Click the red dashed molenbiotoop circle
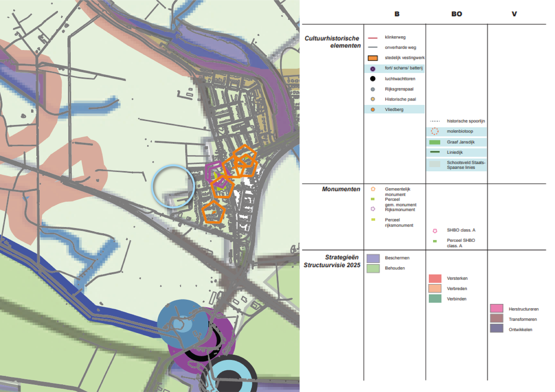The height and width of the screenshot is (392, 555). (435, 131)
